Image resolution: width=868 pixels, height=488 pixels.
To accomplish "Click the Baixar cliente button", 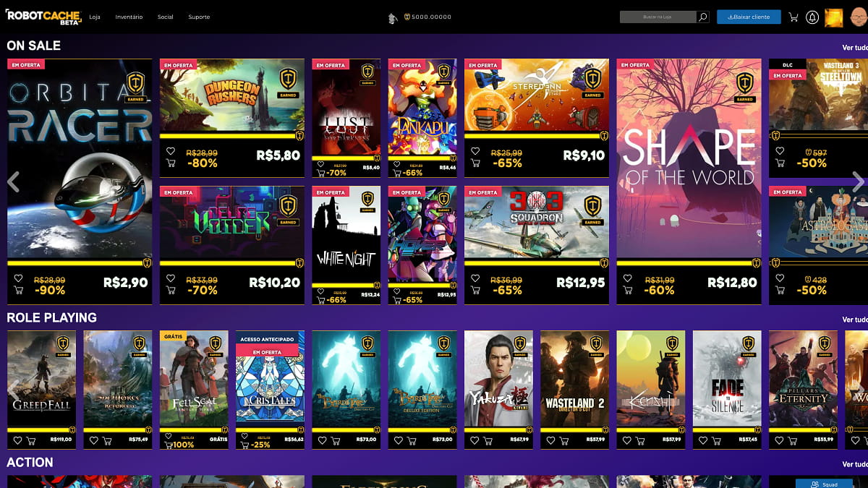I will point(749,17).
